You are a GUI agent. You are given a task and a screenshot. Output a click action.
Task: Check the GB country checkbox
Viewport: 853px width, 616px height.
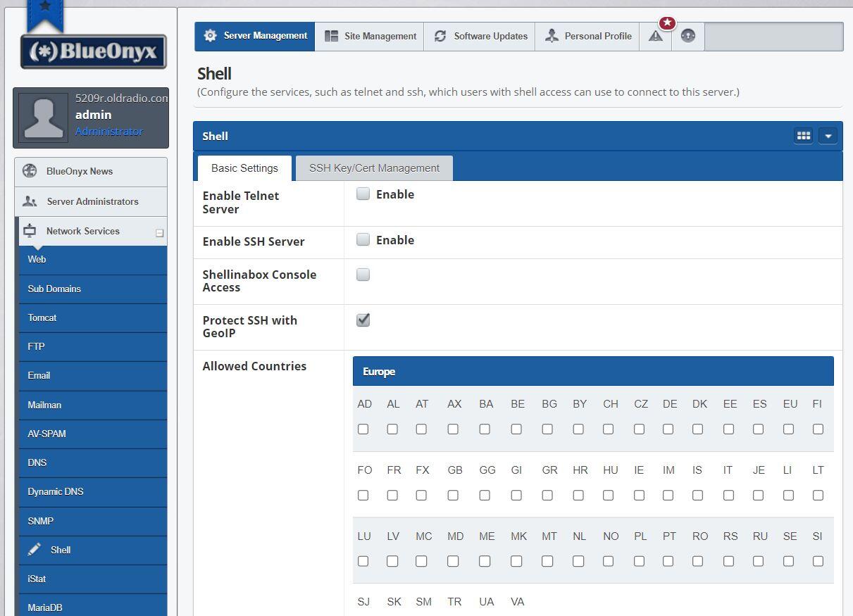click(453, 495)
